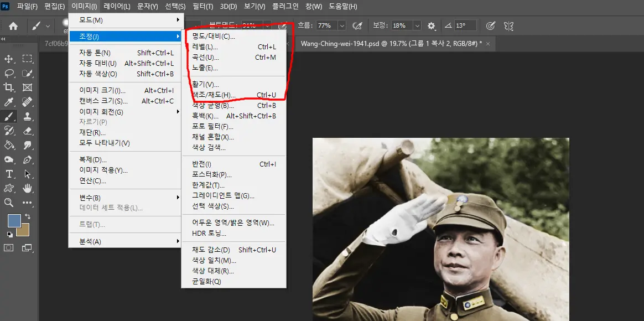Select the History Brush tool
Image resolution: width=644 pixels, height=321 pixels.
click(x=9, y=131)
